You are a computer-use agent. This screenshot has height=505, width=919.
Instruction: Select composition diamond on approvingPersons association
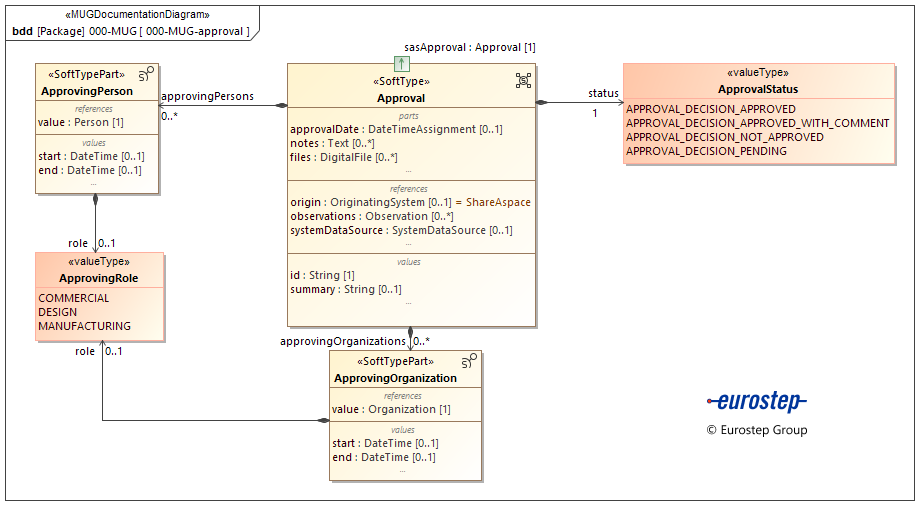pos(281,105)
